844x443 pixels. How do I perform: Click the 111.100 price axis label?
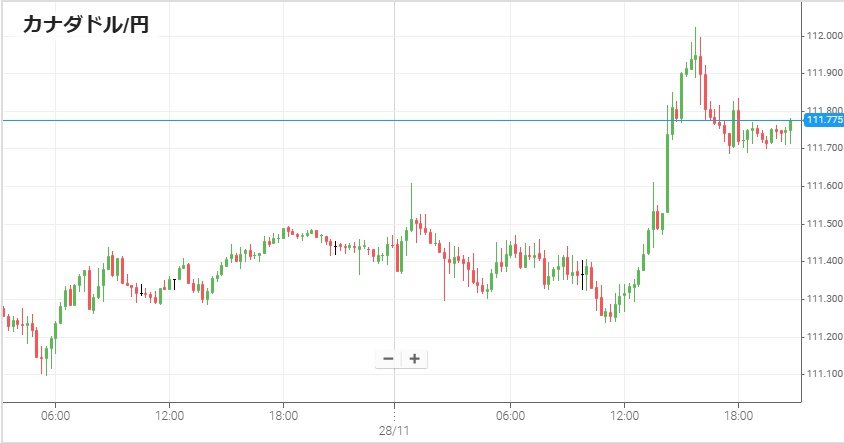pos(822,374)
